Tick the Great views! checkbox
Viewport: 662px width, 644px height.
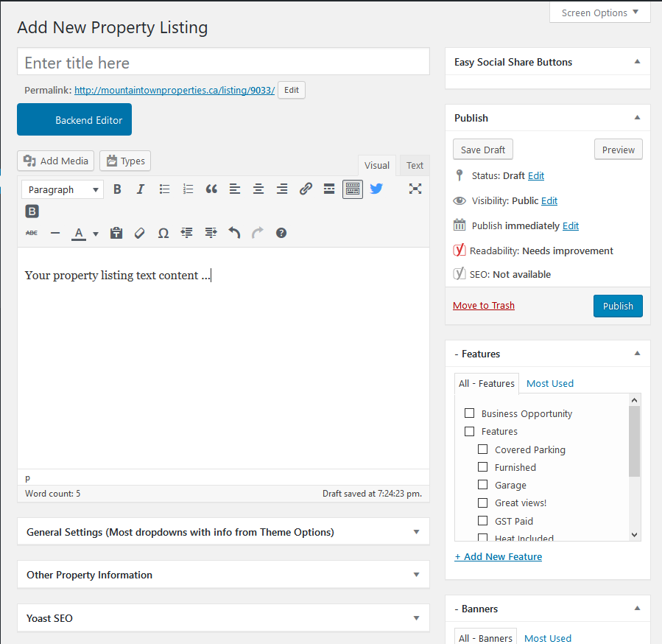pyautogui.click(x=483, y=503)
